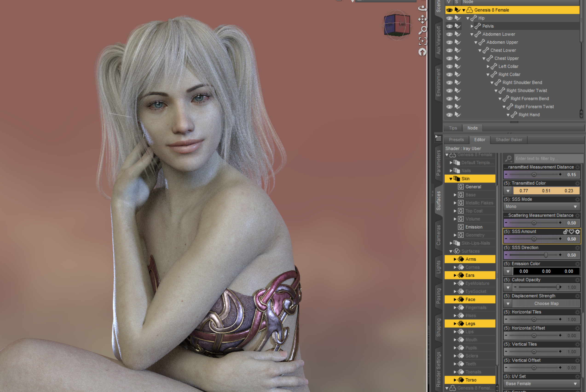Open the Surfaces pane options menu icon
586x392 pixels.
(x=438, y=138)
